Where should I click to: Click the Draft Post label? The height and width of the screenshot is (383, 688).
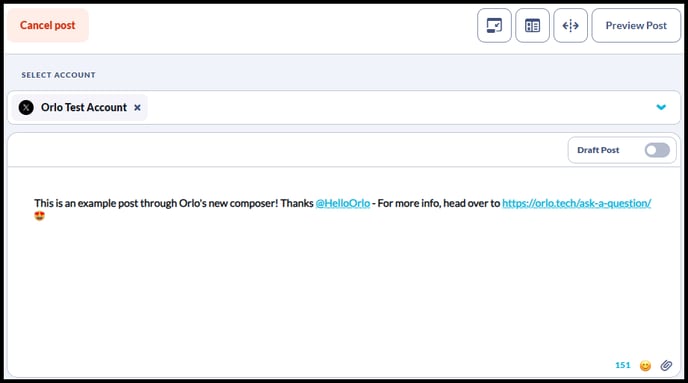click(x=598, y=150)
